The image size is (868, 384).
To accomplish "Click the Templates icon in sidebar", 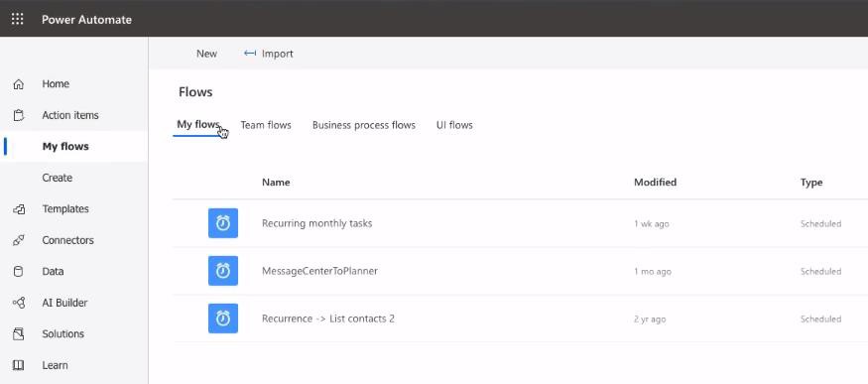I will click(18, 209).
